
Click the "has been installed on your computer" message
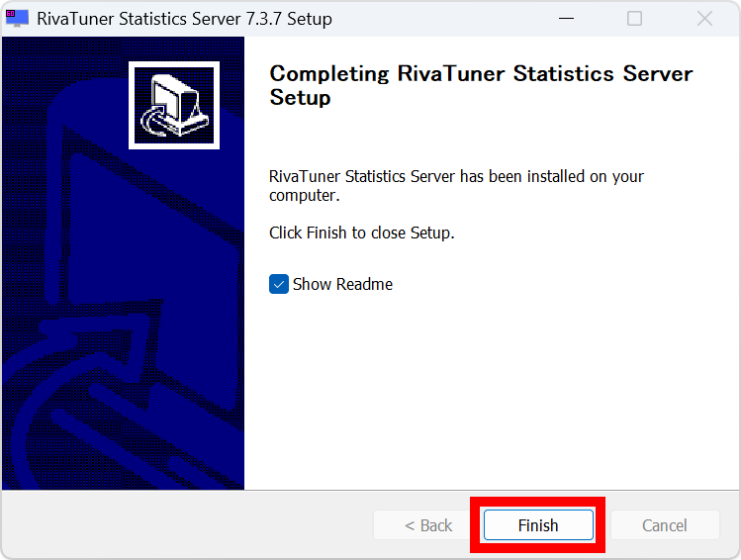[x=456, y=186]
